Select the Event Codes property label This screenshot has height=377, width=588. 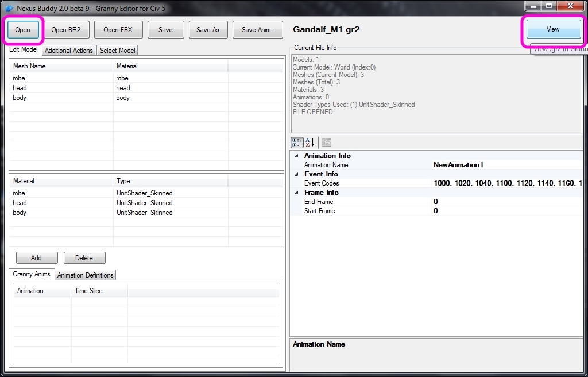pyautogui.click(x=322, y=183)
